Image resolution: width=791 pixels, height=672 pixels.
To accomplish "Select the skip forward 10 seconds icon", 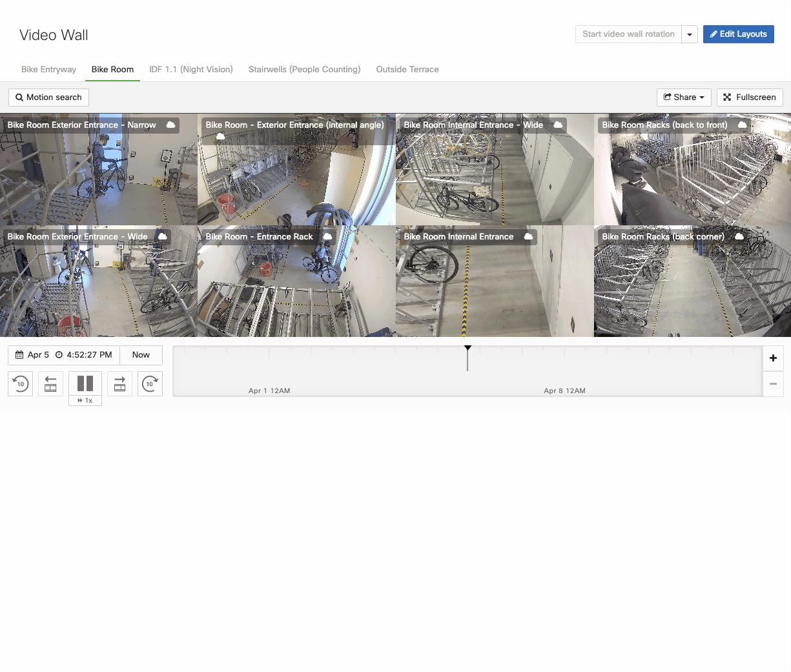I will (150, 383).
